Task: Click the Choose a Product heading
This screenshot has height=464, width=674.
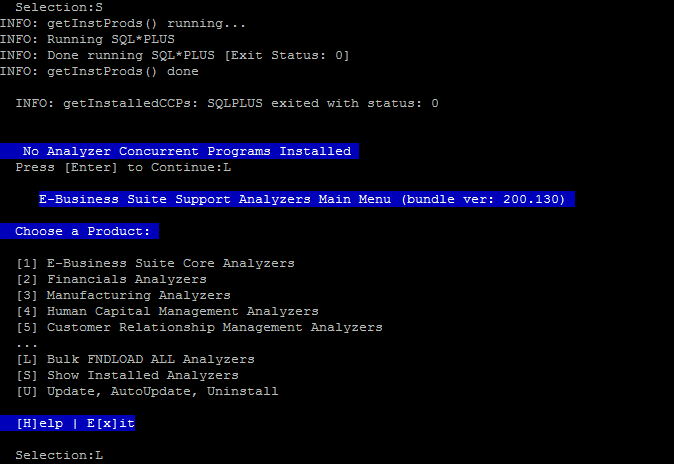Action: [x=80, y=231]
